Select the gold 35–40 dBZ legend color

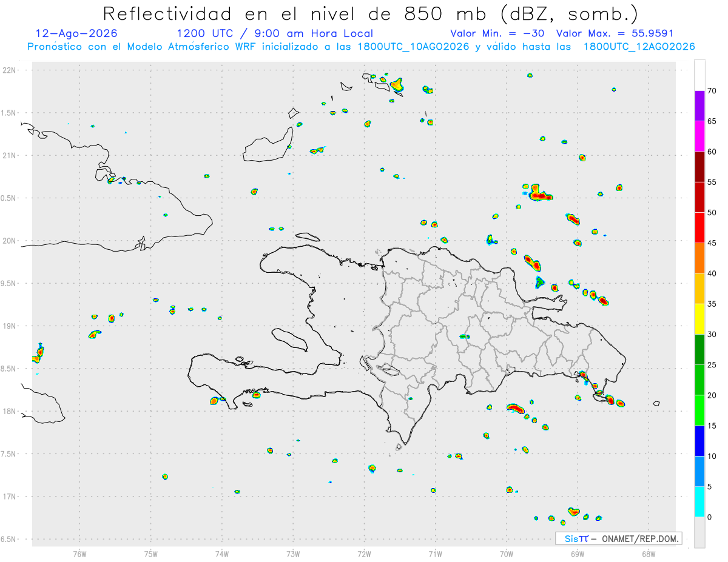[699, 289]
